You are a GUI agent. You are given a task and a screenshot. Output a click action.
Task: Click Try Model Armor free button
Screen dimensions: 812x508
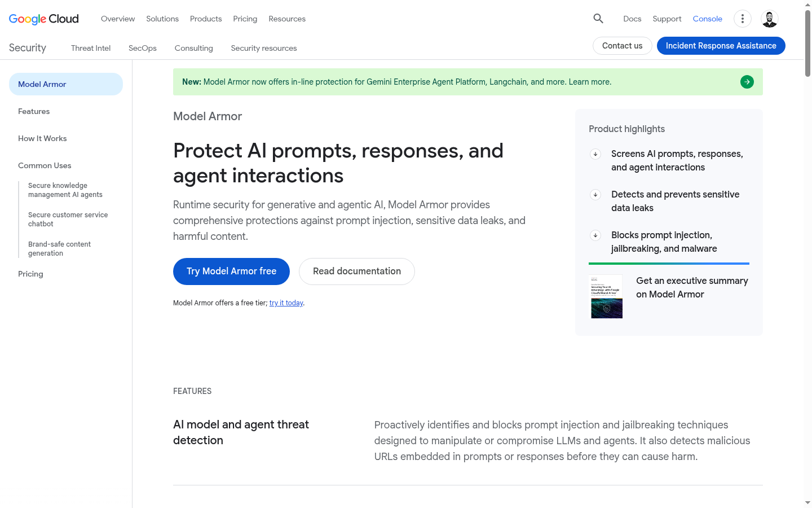(x=231, y=271)
